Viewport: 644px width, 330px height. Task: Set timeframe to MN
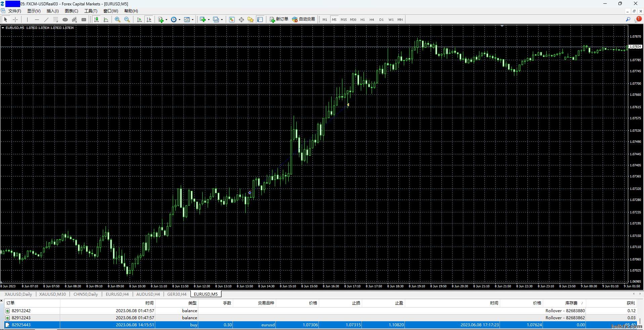[x=400, y=19]
